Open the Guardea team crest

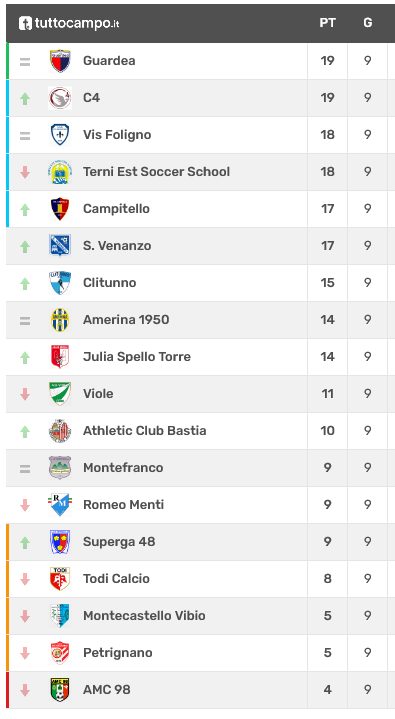tap(60, 61)
